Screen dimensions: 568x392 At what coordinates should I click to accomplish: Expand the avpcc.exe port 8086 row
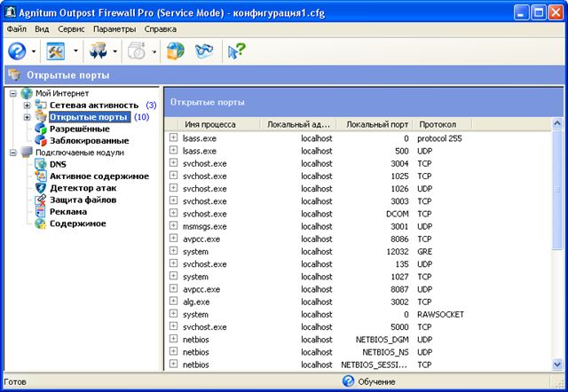pyautogui.click(x=174, y=239)
